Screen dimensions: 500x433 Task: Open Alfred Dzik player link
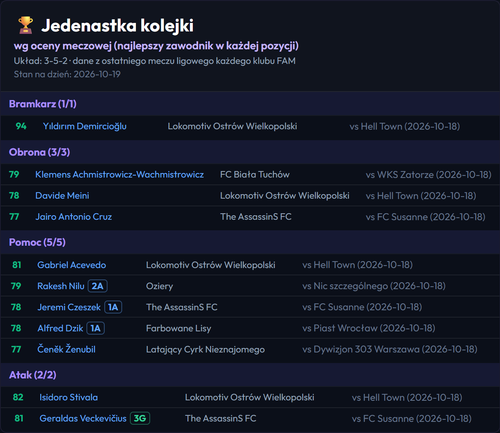tap(60, 328)
